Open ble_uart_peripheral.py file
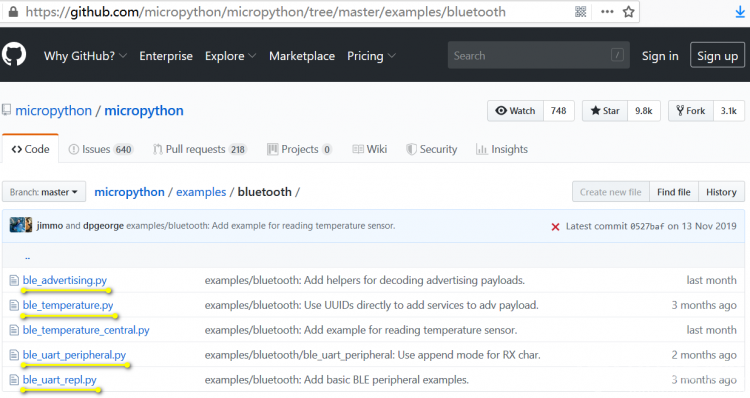750x398 pixels. [74, 355]
